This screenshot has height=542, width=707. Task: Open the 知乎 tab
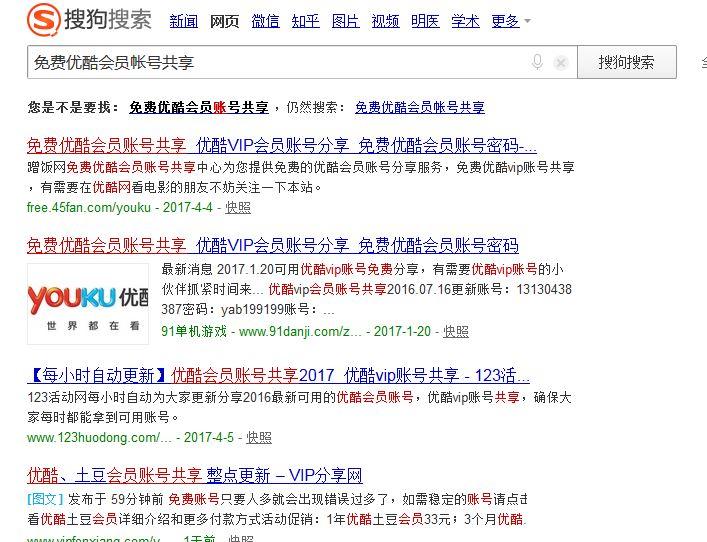point(305,21)
